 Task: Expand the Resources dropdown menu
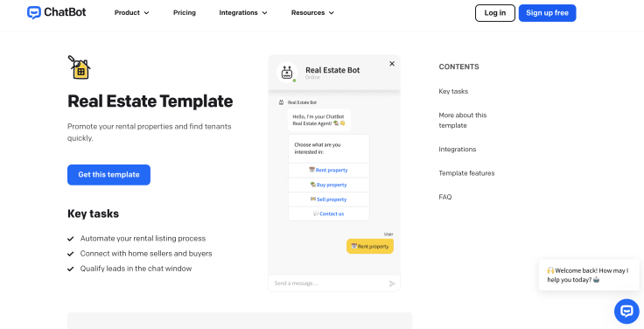tap(312, 13)
